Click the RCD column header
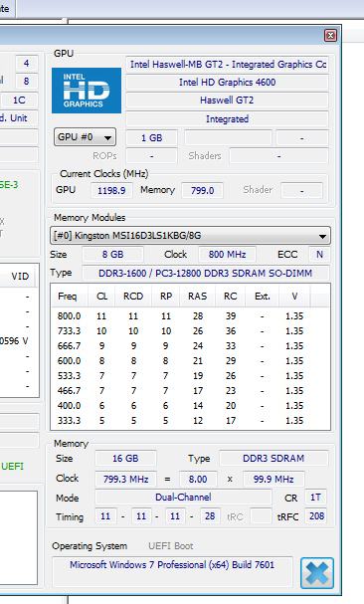The image size is (364, 604). (x=133, y=297)
